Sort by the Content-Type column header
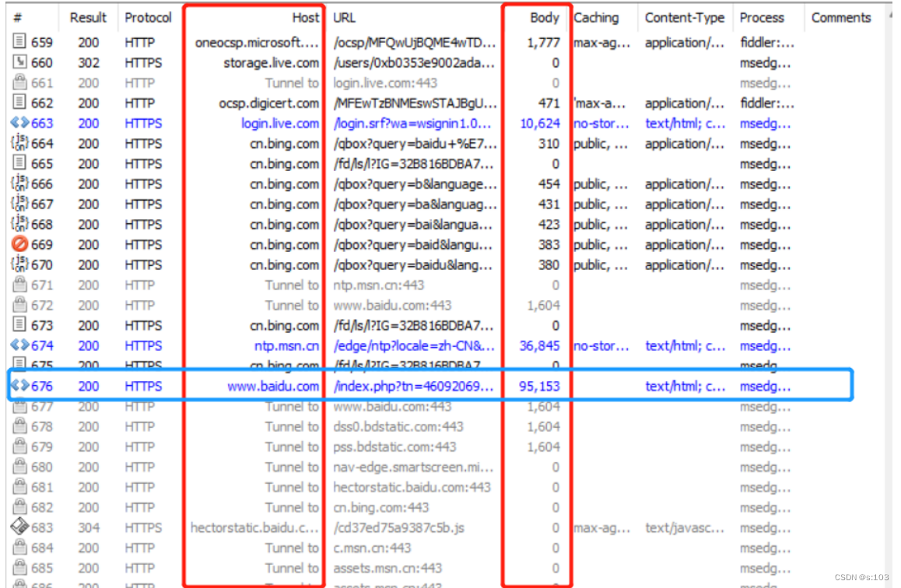Viewport: 901px width, 588px height. (x=685, y=18)
